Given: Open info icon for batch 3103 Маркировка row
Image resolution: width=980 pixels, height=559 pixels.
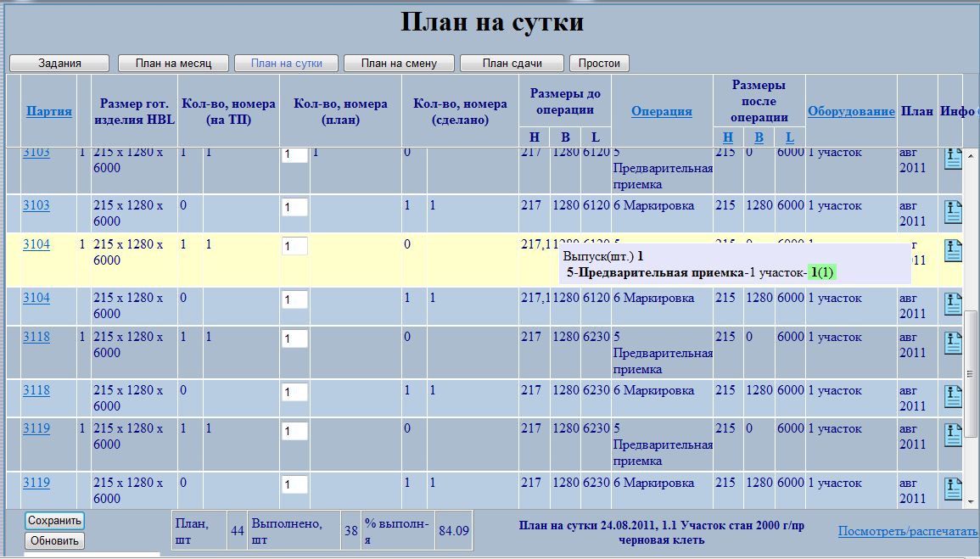Looking at the screenshot, I should [x=953, y=211].
